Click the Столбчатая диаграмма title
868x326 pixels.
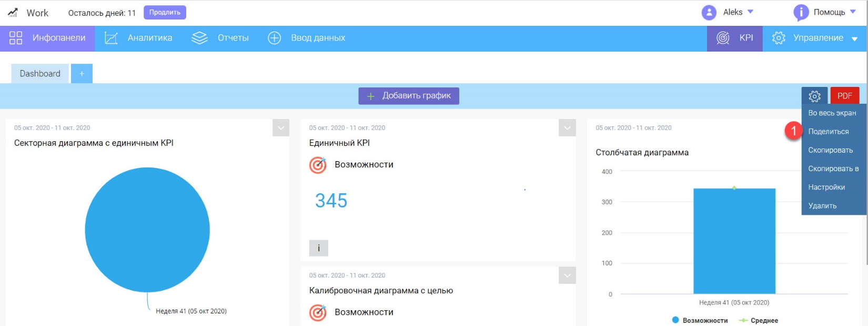click(642, 153)
